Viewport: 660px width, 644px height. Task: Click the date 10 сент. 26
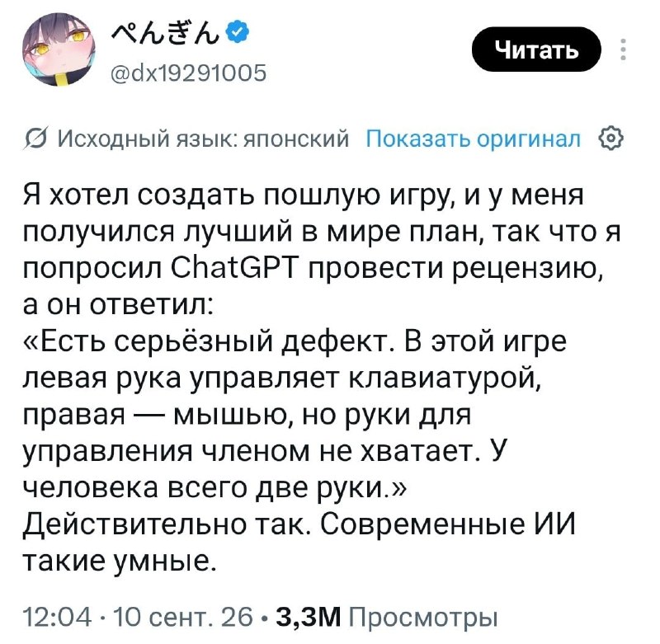(177, 617)
